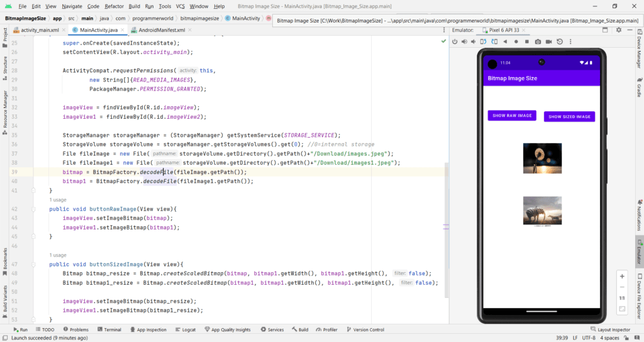Click green checkmark inspection indicator in editor
The image size is (644, 342).
(x=443, y=41)
